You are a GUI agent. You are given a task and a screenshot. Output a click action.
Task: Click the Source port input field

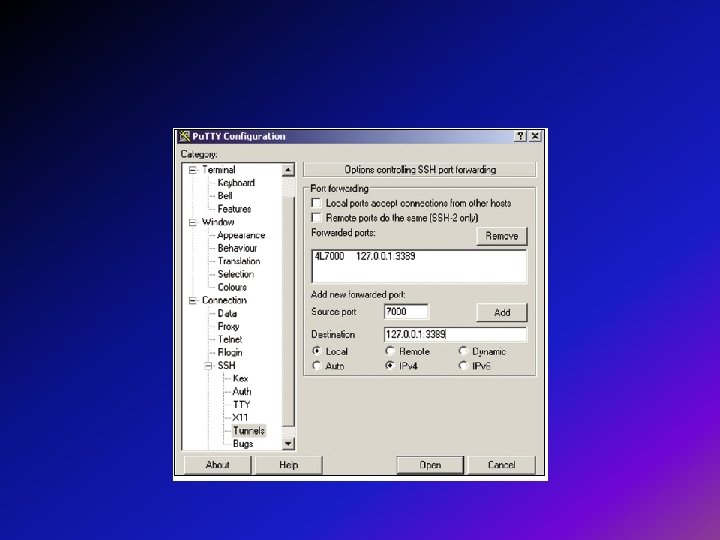click(406, 312)
